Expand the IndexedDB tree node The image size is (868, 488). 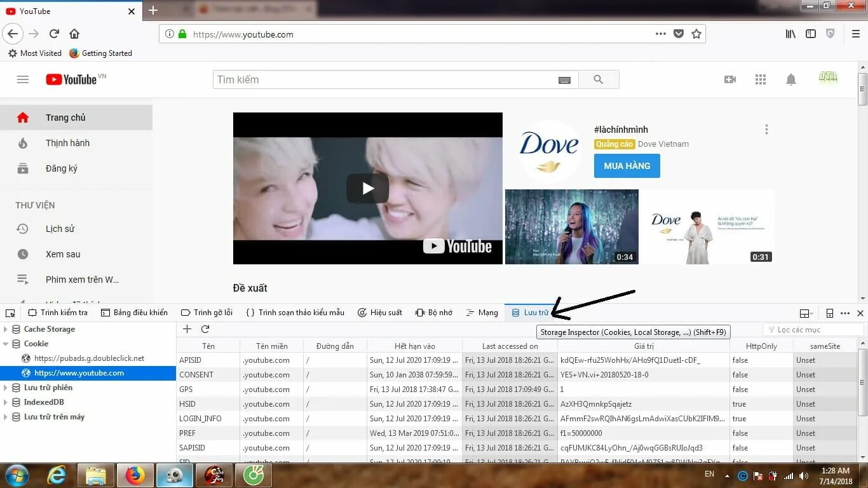pyautogui.click(x=6, y=402)
